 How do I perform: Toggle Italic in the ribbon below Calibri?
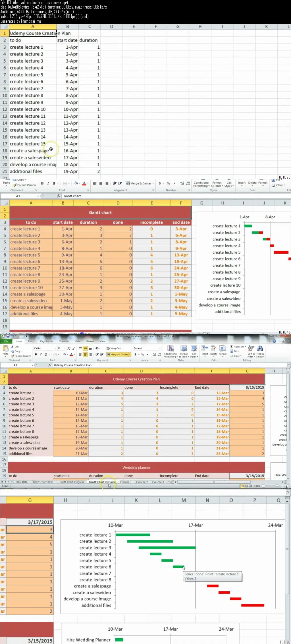pyautogui.click(x=41, y=355)
